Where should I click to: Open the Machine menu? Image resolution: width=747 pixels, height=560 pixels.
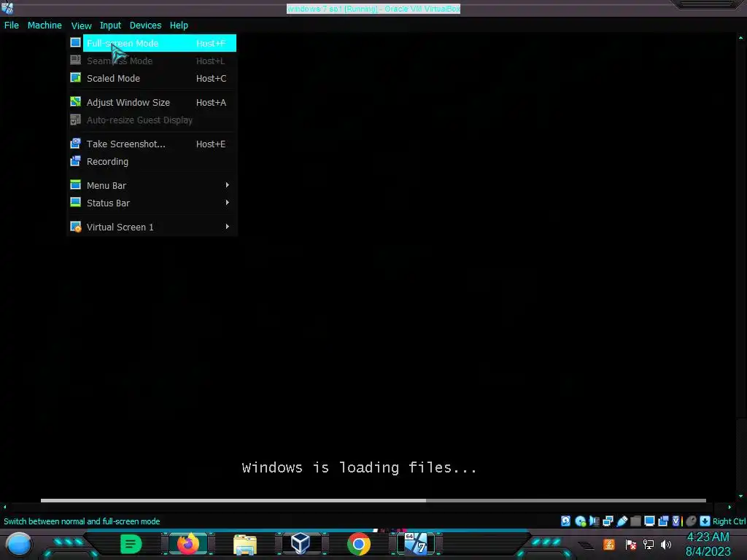point(44,26)
